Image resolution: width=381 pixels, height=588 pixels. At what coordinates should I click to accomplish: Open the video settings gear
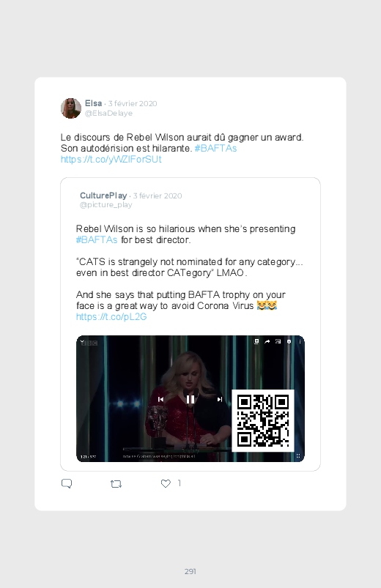pyautogui.click(x=289, y=341)
